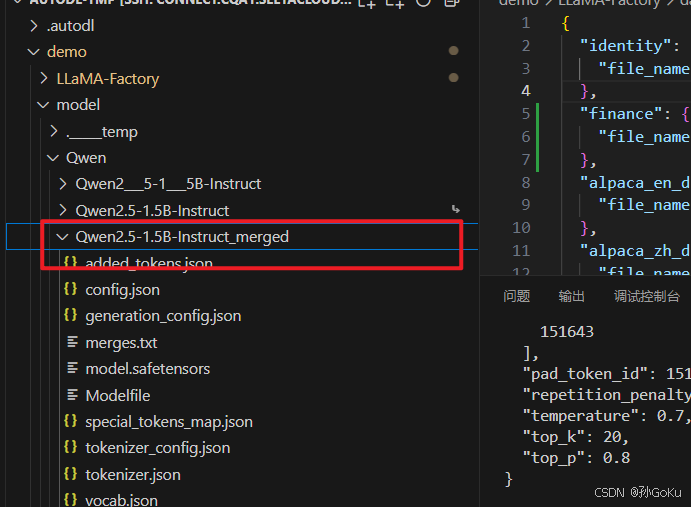Click the LLaMA-Factory breadcrumb segment
The height and width of the screenshot is (507, 691).
click(x=609, y=3)
